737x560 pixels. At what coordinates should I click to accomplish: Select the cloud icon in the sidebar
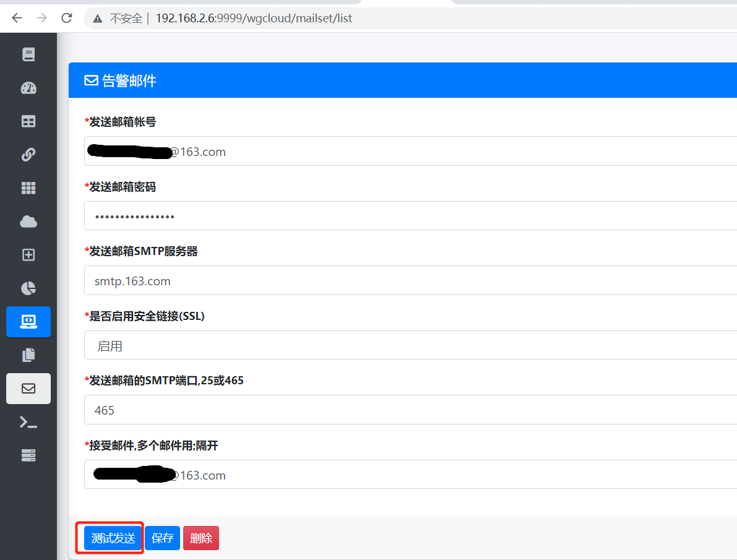click(x=28, y=221)
